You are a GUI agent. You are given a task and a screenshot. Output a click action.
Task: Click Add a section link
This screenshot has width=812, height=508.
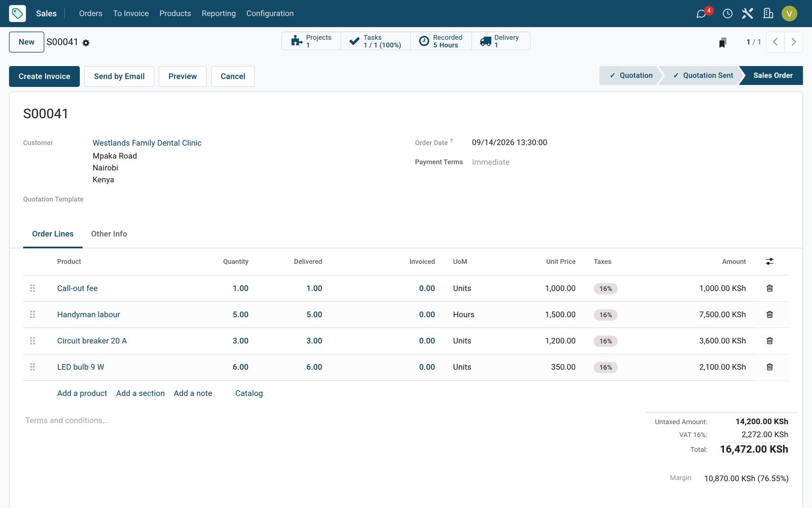pyautogui.click(x=141, y=393)
